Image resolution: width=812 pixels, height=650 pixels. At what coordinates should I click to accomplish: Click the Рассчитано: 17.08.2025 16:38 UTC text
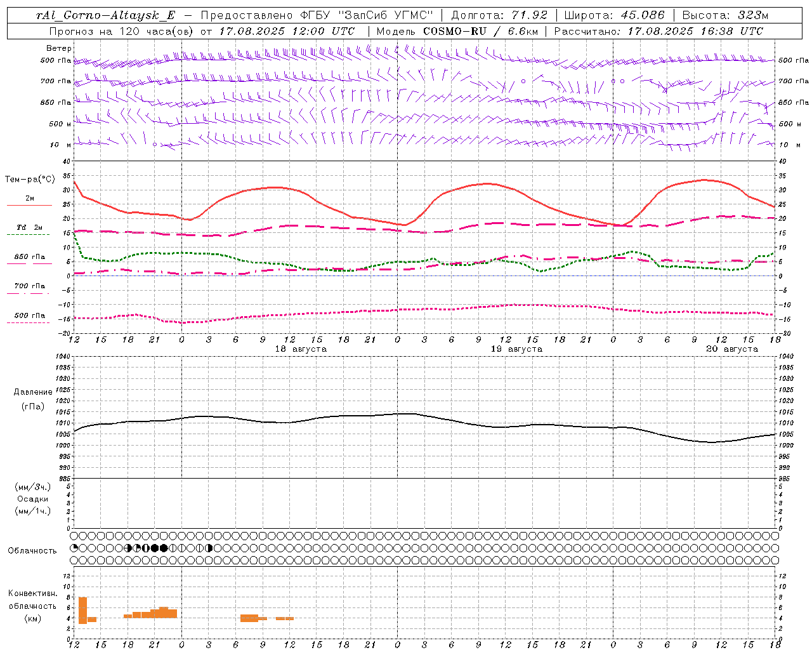[658, 31]
